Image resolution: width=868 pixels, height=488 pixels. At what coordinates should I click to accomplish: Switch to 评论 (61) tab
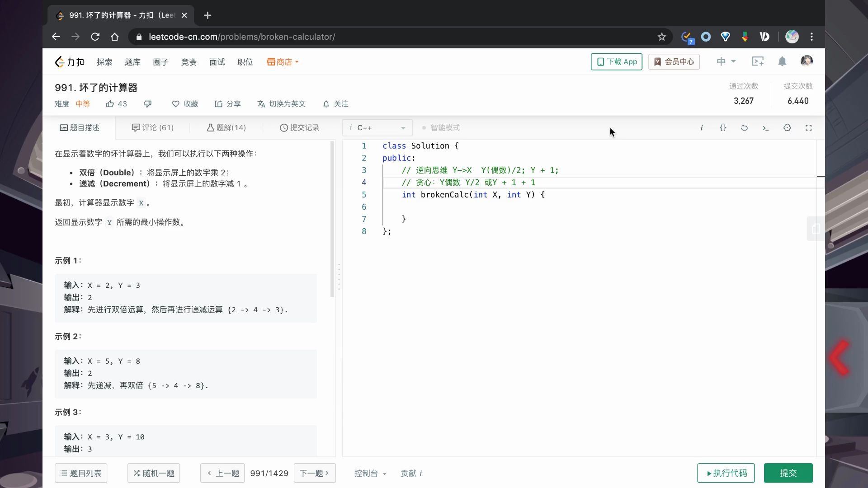point(153,127)
